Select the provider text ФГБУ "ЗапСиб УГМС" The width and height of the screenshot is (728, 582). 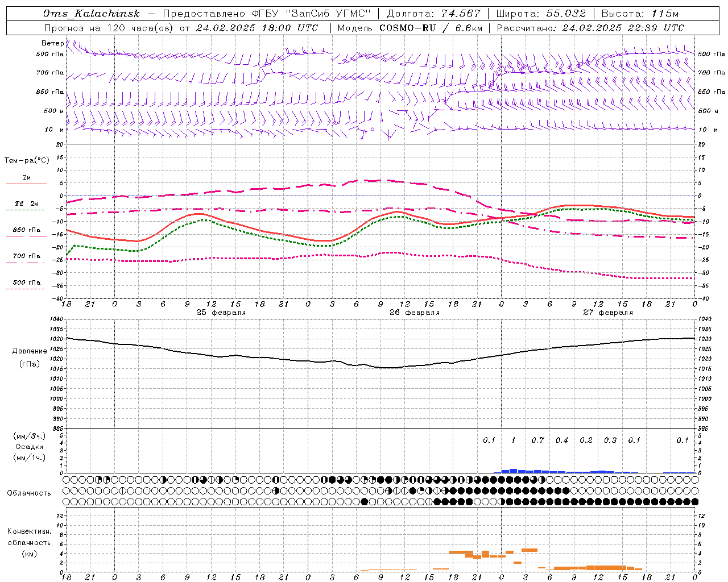click(x=312, y=14)
